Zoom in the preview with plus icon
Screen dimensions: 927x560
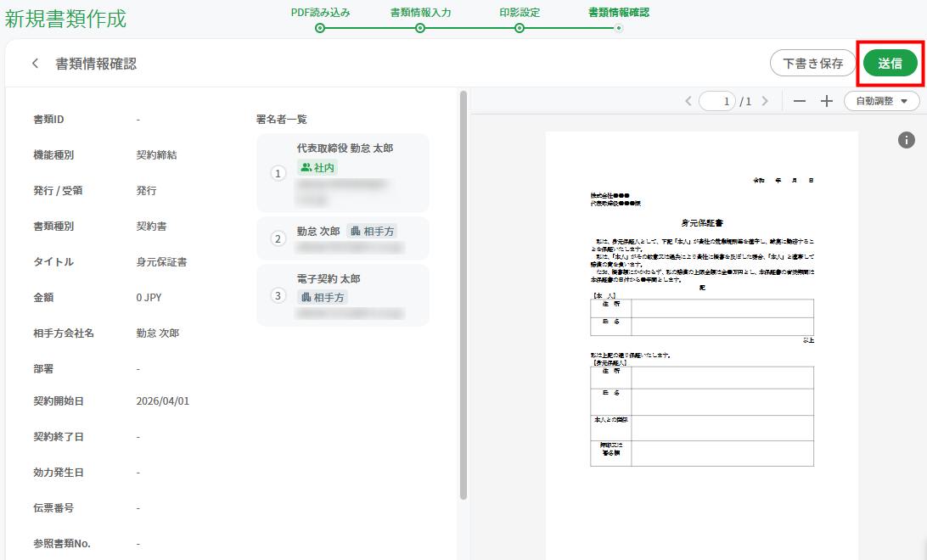pos(827,101)
